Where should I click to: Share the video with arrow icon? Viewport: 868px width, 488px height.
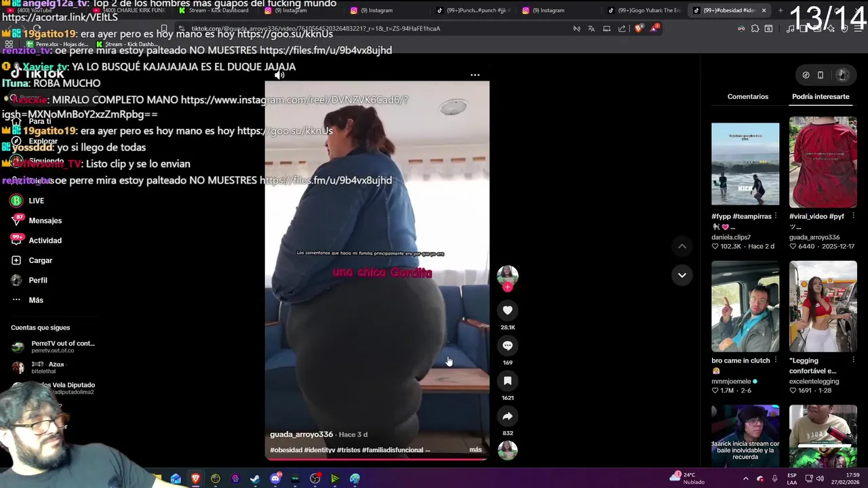[507, 415]
